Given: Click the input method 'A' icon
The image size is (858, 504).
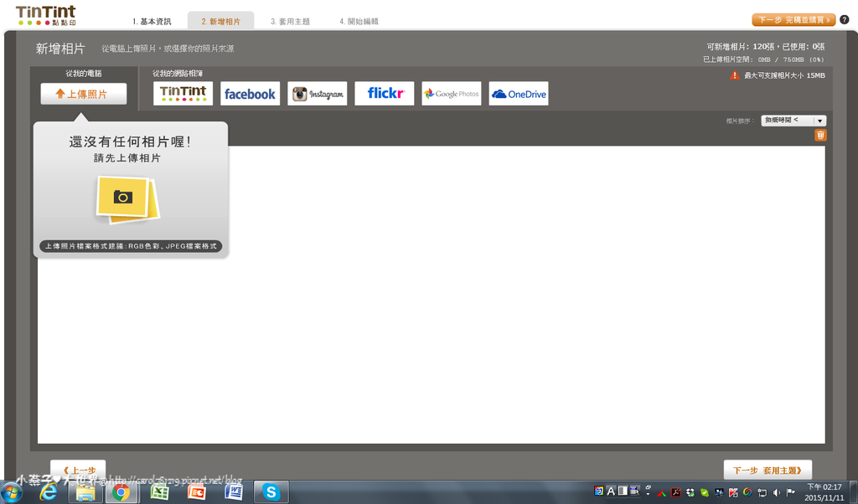Looking at the screenshot, I should [x=611, y=491].
